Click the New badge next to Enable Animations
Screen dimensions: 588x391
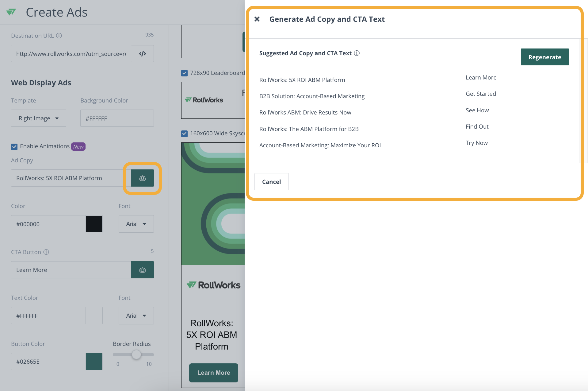click(78, 147)
